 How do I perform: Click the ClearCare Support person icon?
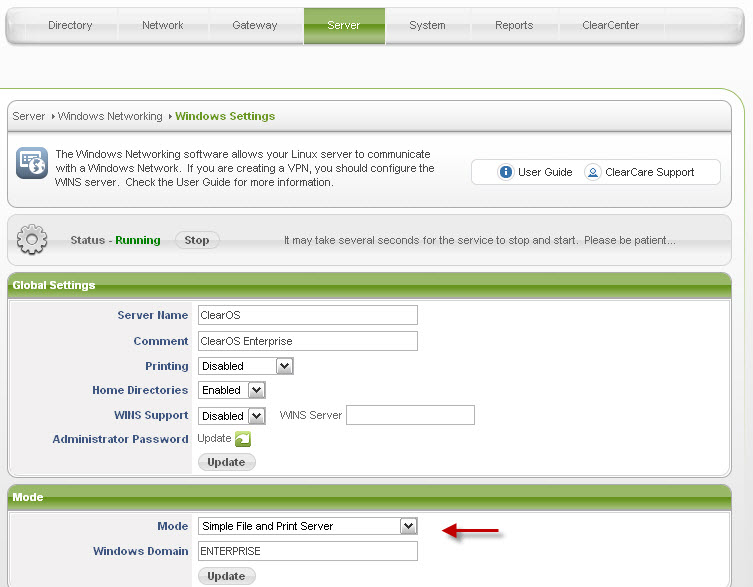tap(593, 172)
